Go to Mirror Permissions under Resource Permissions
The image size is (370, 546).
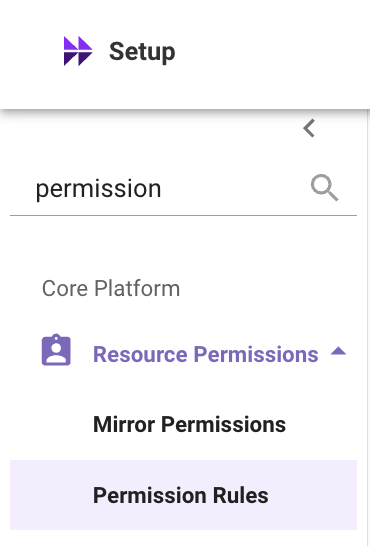(189, 424)
